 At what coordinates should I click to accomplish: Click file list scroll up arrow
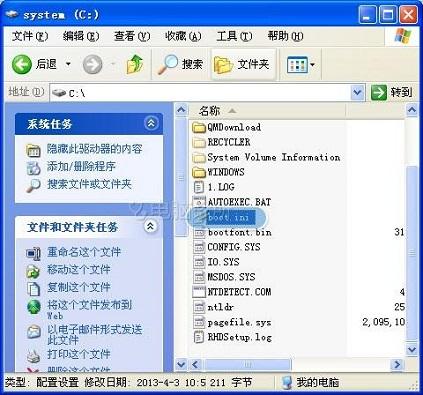coord(412,110)
